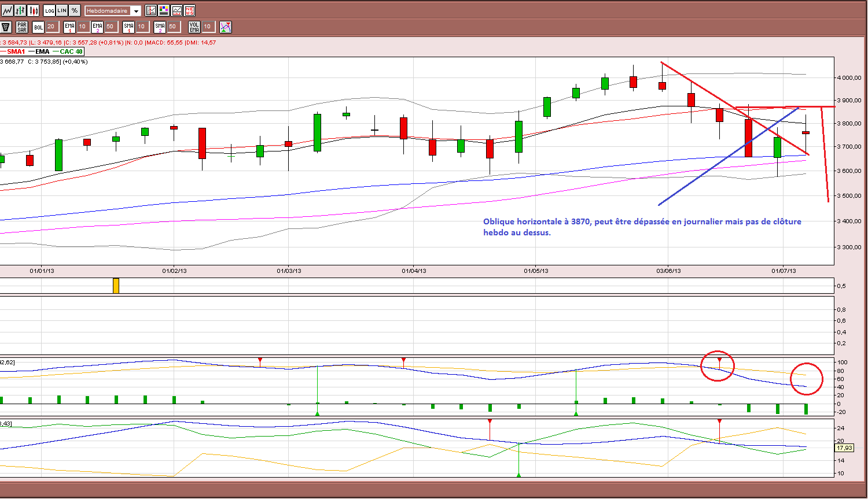The image size is (868, 499).
Task: Select the bar (OHLC) chart style
Action: click(21, 10)
